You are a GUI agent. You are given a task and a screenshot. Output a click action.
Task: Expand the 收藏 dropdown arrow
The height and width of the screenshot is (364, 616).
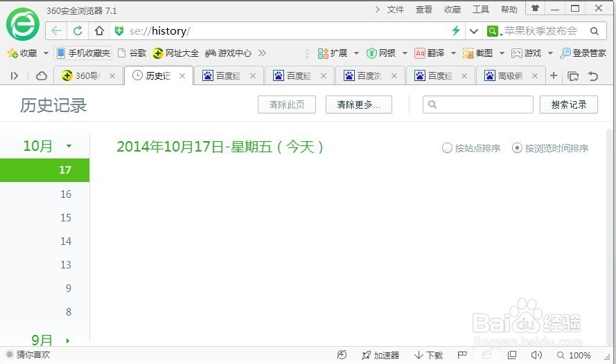(46, 53)
